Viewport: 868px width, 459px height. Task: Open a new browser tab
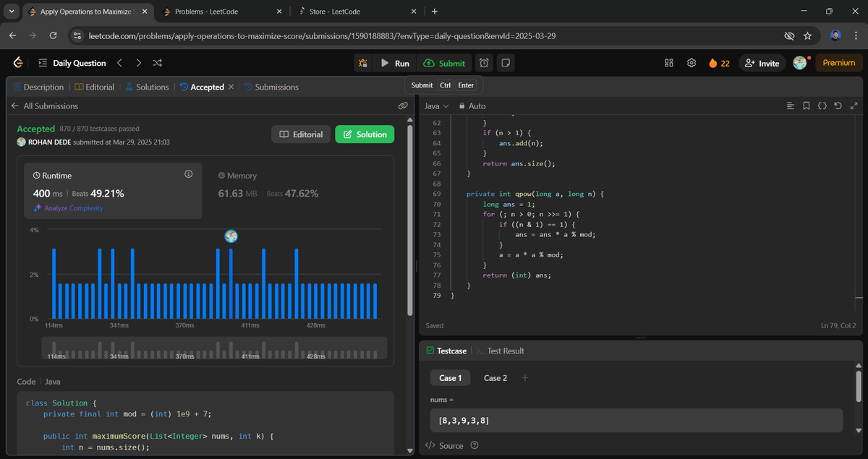point(434,12)
